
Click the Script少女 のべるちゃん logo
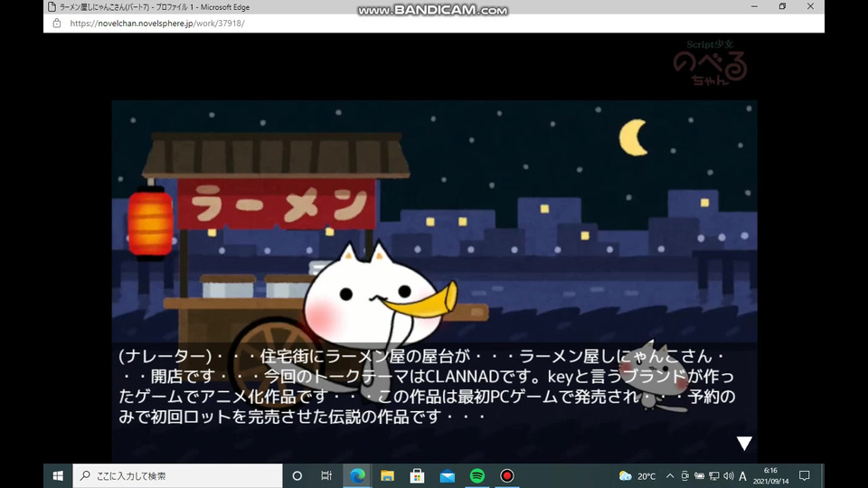coord(711,62)
